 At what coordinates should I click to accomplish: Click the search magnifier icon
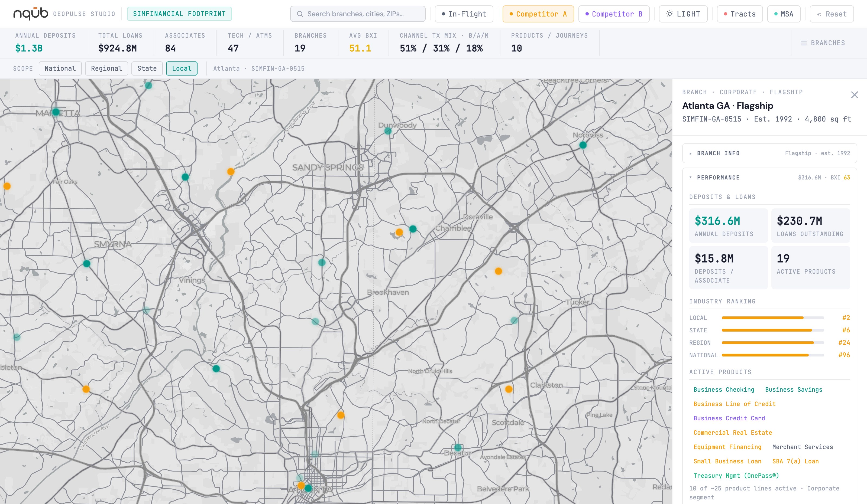point(300,14)
